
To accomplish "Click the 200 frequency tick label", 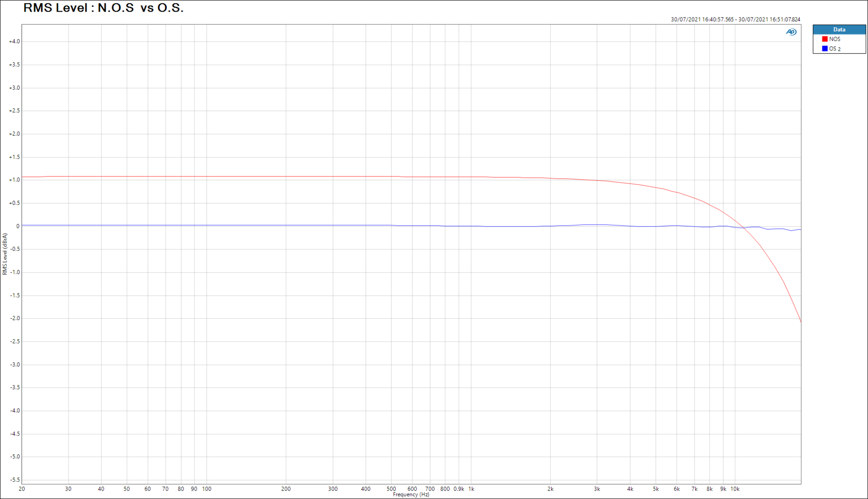I will (286, 489).
